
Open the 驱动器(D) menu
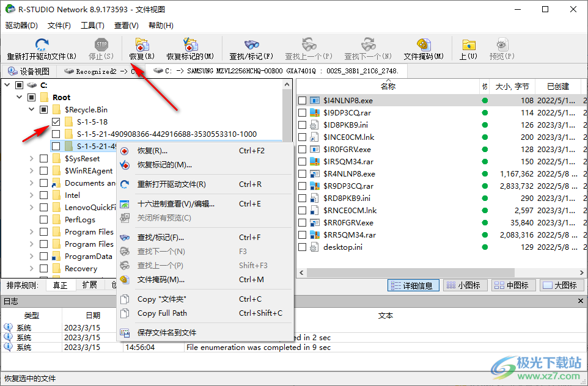[21, 26]
